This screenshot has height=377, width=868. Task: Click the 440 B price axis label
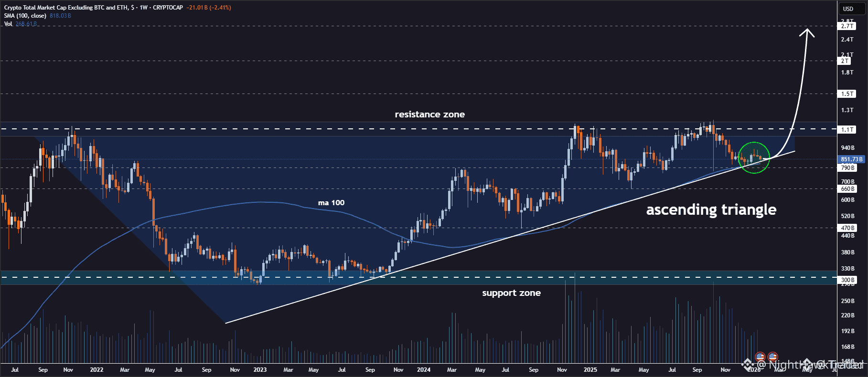847,236
